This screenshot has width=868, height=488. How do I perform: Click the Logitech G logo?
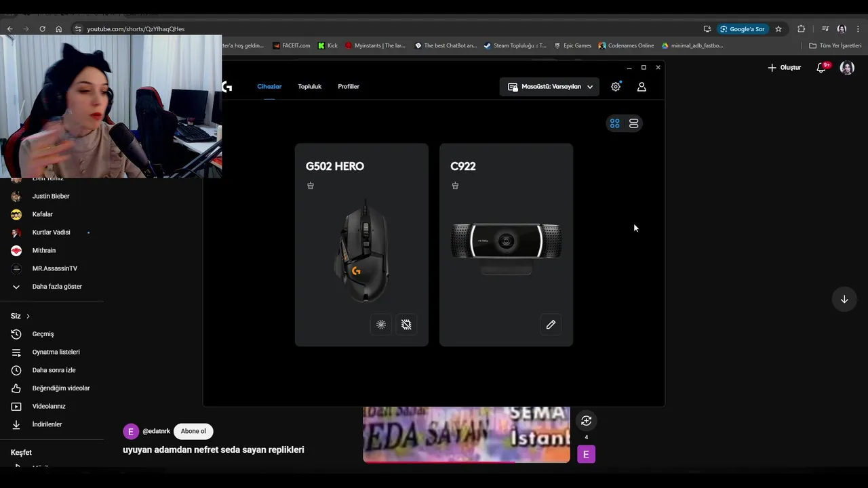[x=227, y=87]
